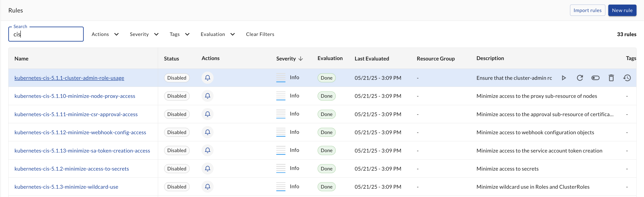Click bell icon in minimize-sa-token-creation-access row
644x197 pixels.
(x=208, y=150)
